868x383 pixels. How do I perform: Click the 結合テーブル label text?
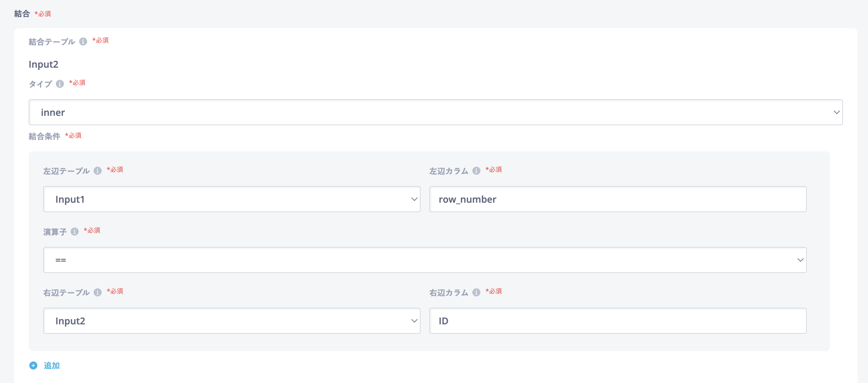coord(52,42)
